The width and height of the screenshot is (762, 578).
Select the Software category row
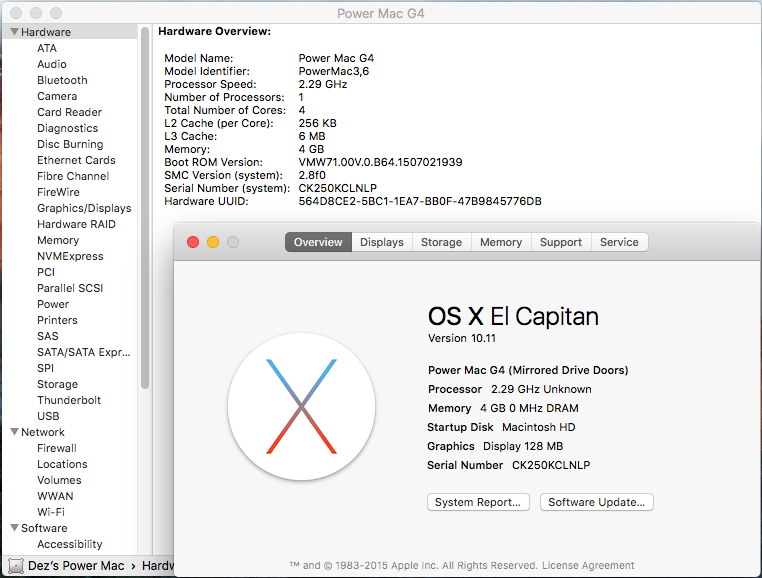pos(69,528)
